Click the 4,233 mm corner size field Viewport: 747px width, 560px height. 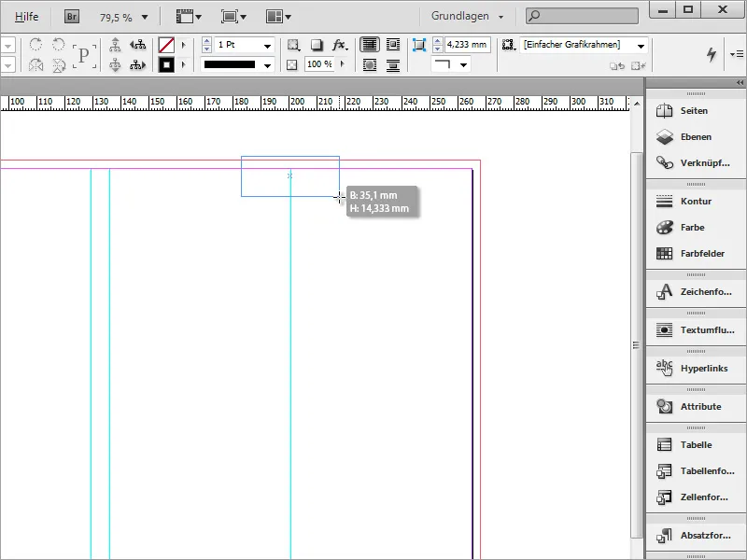pyautogui.click(x=468, y=45)
